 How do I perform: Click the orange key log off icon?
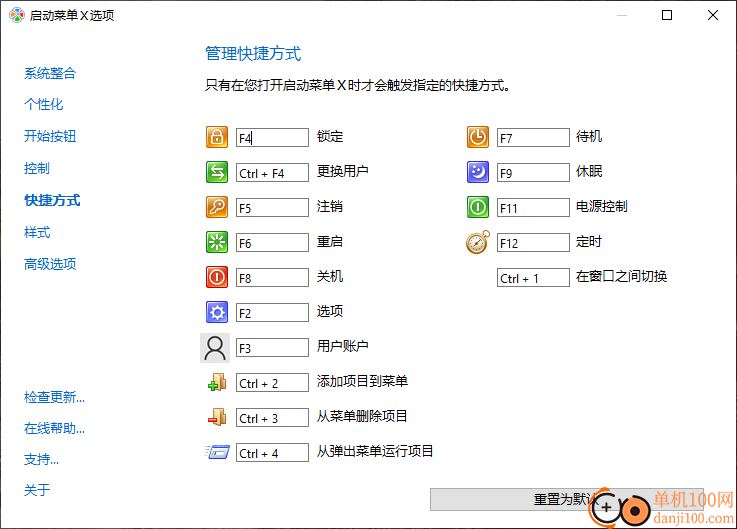pyautogui.click(x=217, y=207)
